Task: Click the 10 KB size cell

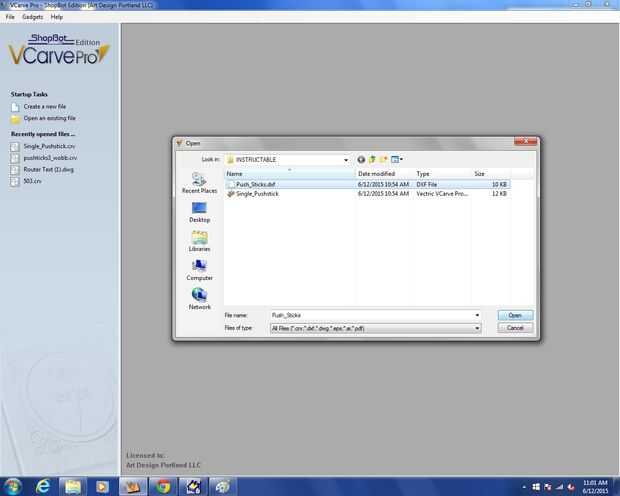Action: pyautogui.click(x=499, y=184)
